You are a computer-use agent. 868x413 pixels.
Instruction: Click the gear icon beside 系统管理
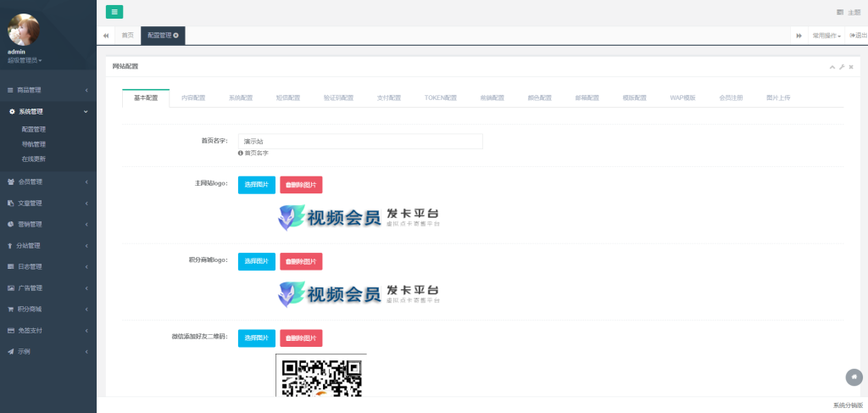click(12, 111)
